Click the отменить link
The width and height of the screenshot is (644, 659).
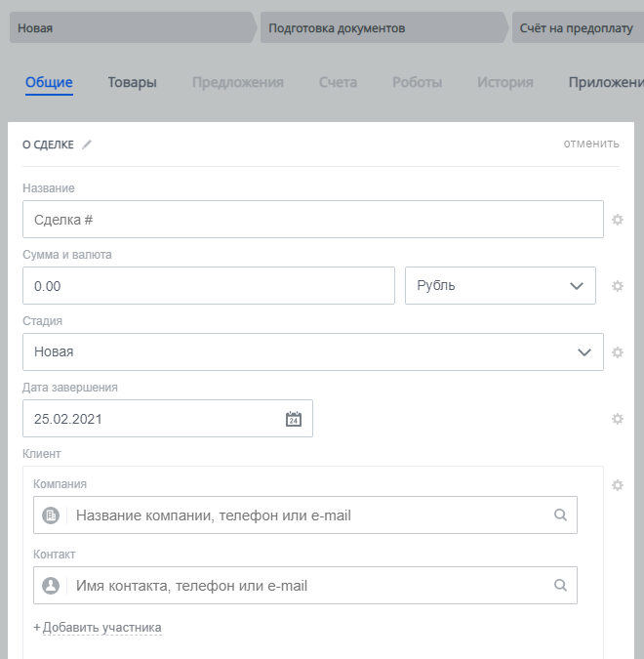[x=590, y=144]
